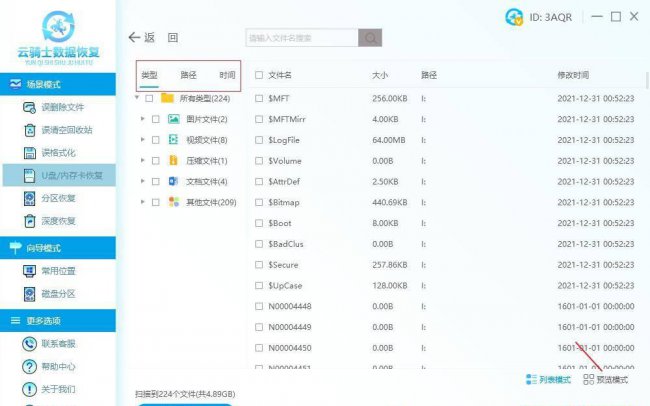
Task: Switch to the 路径 tab
Action: pyautogui.click(x=188, y=75)
